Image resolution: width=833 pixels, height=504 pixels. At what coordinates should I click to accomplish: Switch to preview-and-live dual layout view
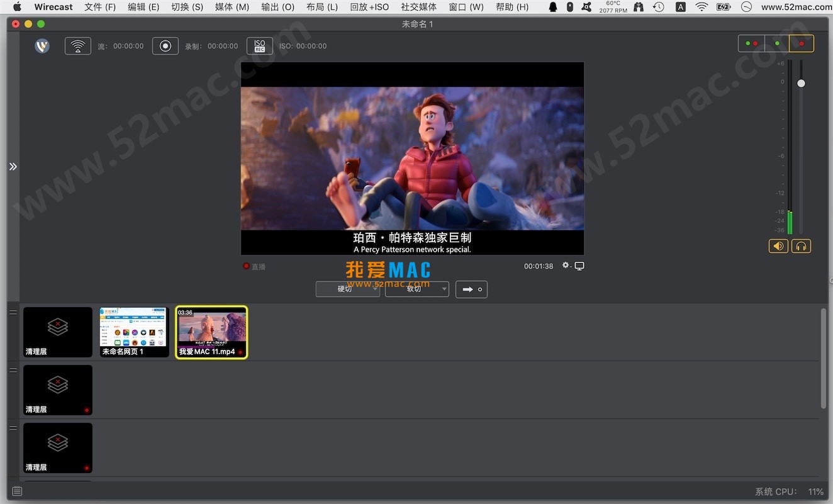point(751,43)
